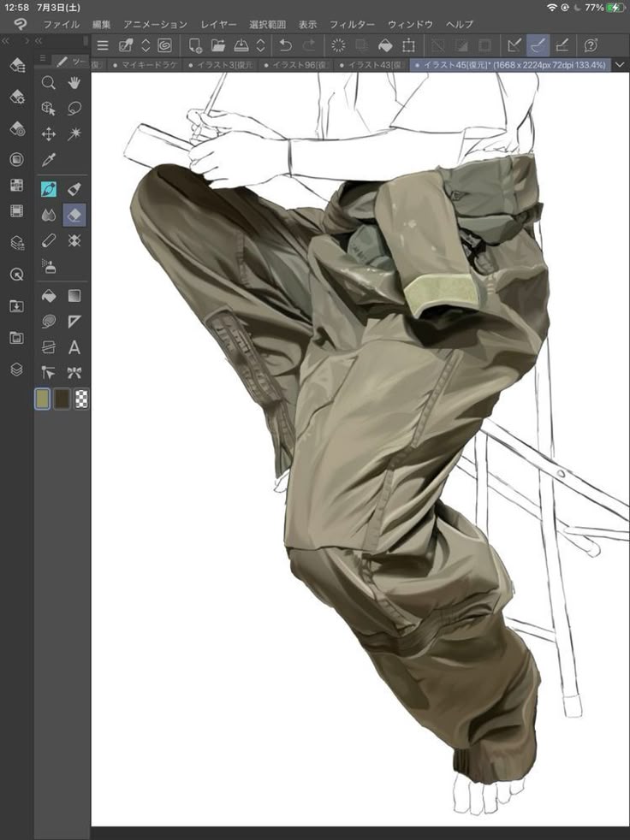Open the tool palette hamburger menu
Image resolution: width=630 pixels, height=840 pixels.
click(44, 59)
